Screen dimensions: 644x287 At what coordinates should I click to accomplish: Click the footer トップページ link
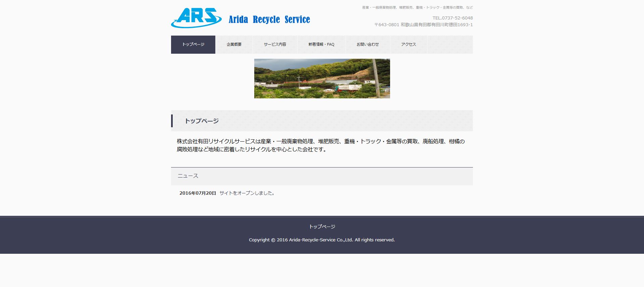(322, 227)
